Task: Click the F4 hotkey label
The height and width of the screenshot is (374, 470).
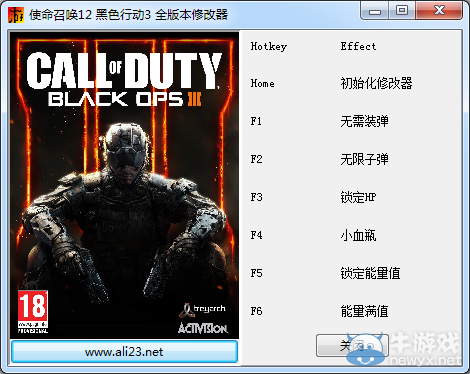Action: pos(256,235)
